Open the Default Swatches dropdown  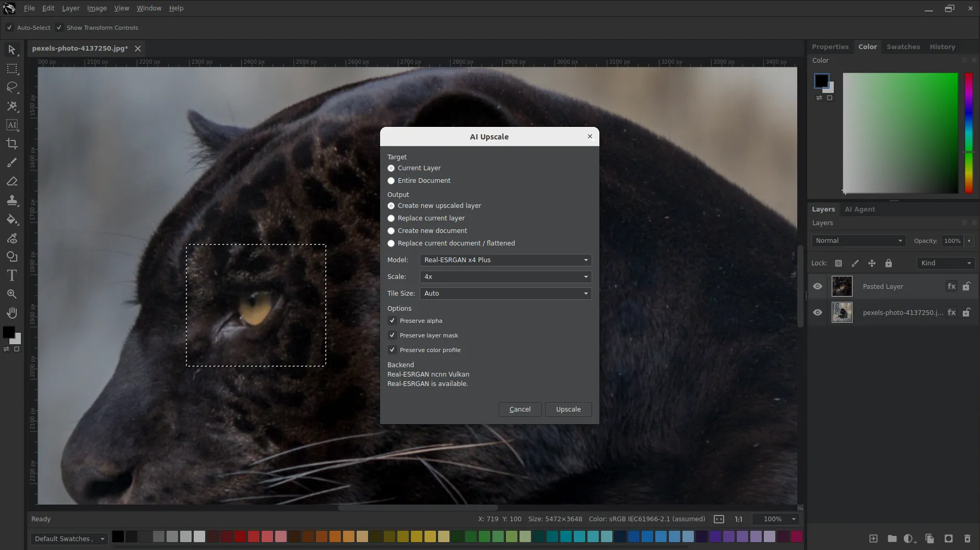(x=69, y=539)
